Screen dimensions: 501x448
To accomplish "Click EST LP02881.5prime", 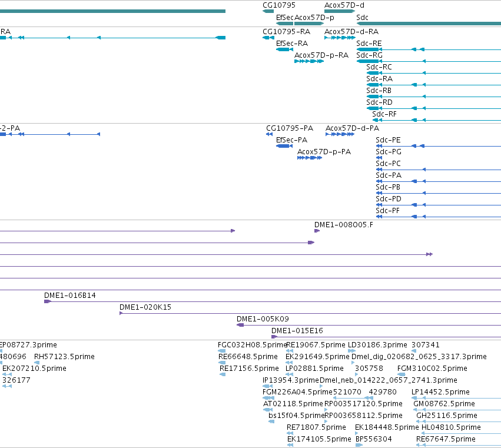I will click(289, 374).
